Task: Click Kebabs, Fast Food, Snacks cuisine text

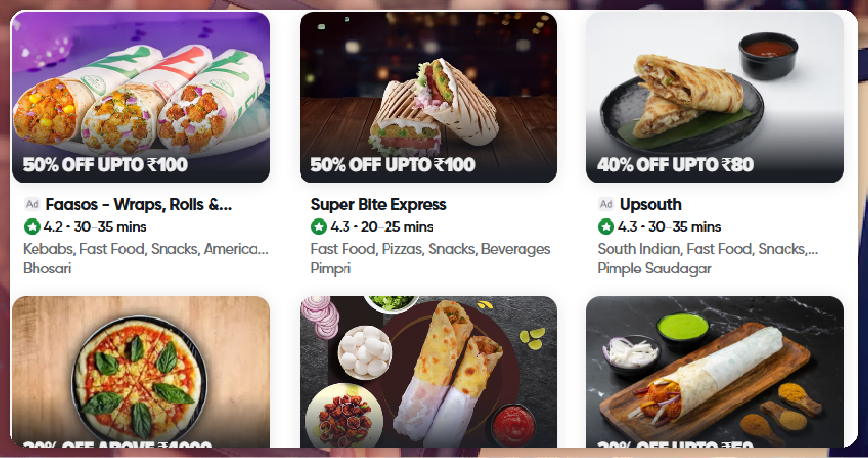Action: tap(145, 249)
